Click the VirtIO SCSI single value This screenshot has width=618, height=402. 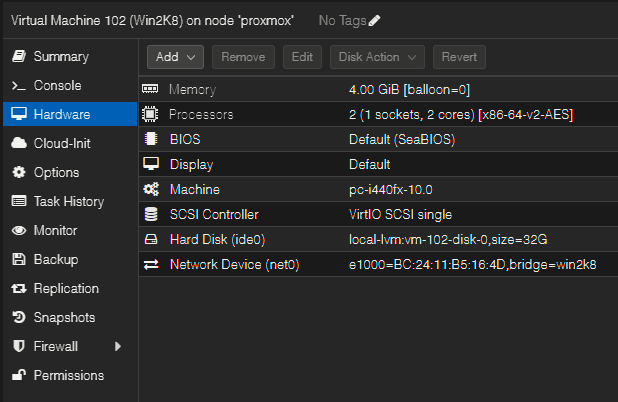point(400,215)
